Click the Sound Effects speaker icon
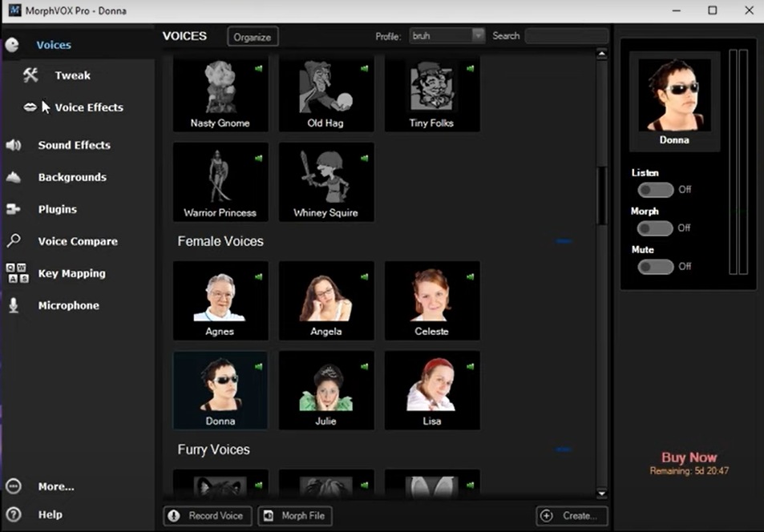 (x=14, y=145)
